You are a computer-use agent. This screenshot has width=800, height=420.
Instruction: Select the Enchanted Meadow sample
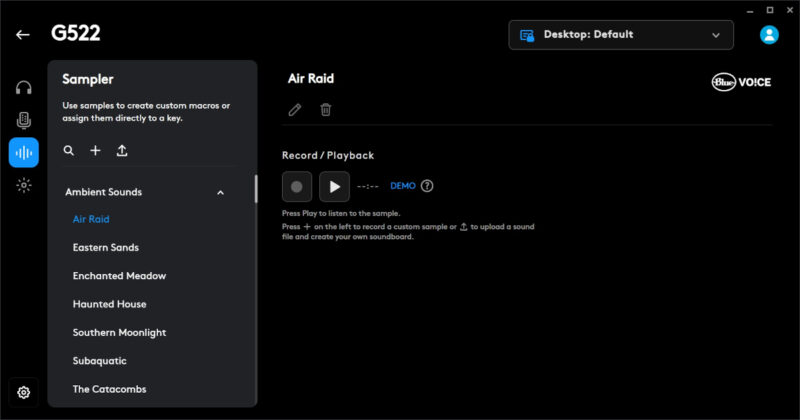pos(119,276)
